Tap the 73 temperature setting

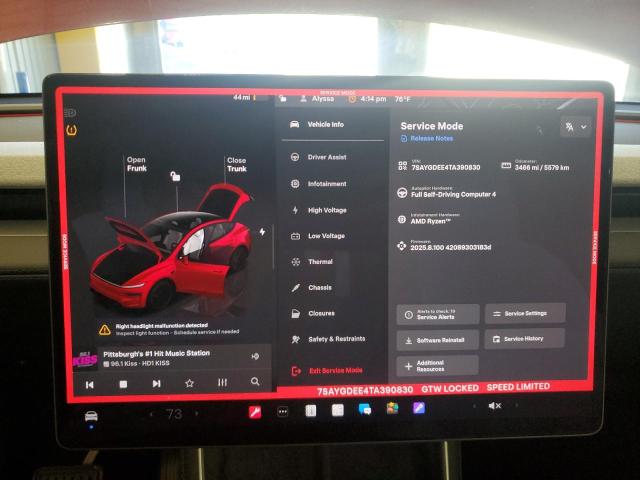(174, 414)
